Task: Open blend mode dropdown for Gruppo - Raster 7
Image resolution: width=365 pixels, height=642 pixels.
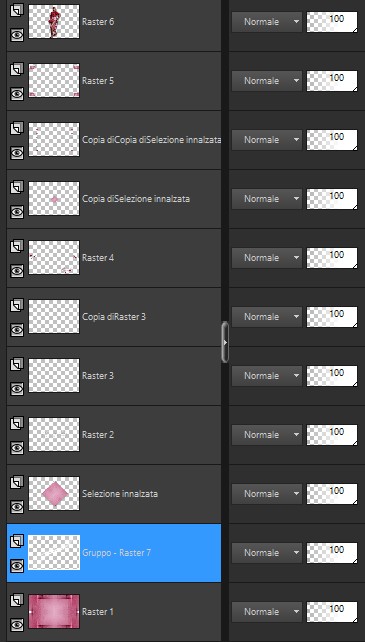Action: click(x=267, y=552)
